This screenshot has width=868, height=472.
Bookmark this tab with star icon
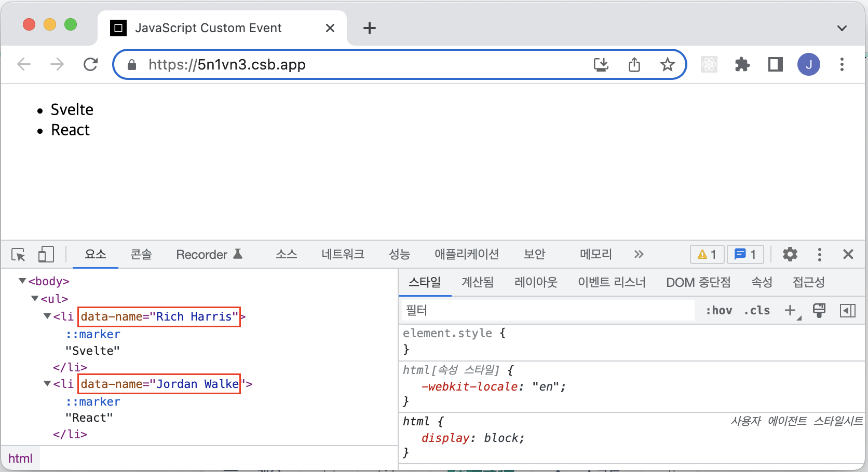point(668,64)
